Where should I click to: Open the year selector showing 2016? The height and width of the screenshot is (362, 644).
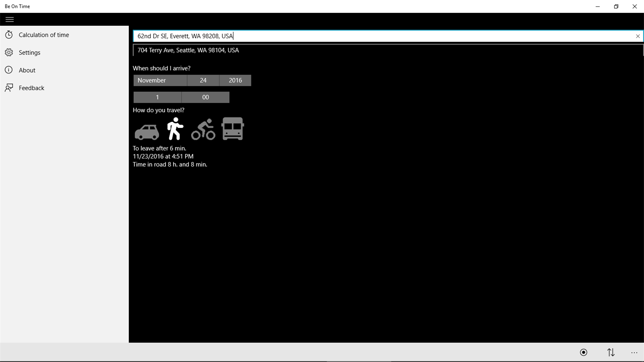click(x=235, y=80)
